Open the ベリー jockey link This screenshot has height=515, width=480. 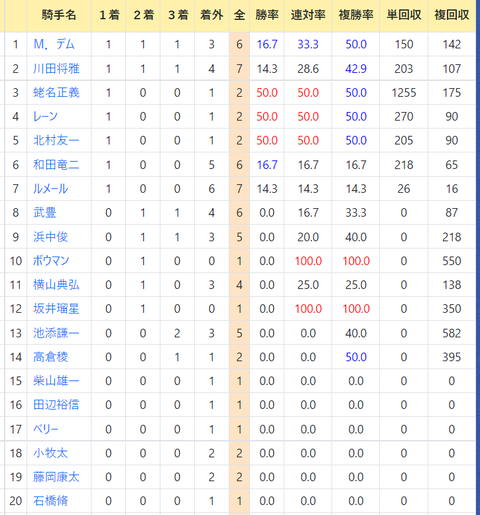coord(46,429)
